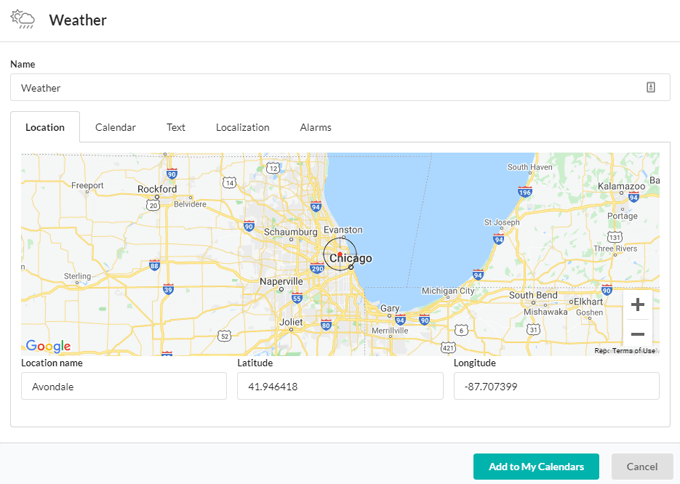Open the map Terms of Use link

point(634,351)
